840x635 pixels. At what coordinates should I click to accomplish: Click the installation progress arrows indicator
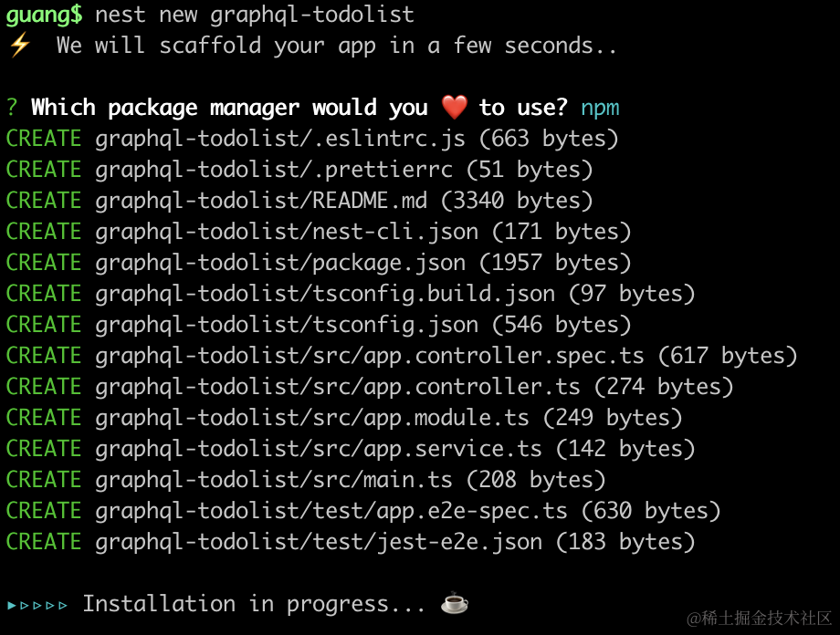(37, 604)
